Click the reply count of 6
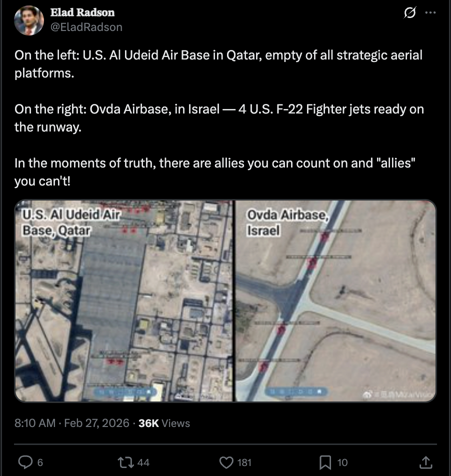 pos(40,462)
